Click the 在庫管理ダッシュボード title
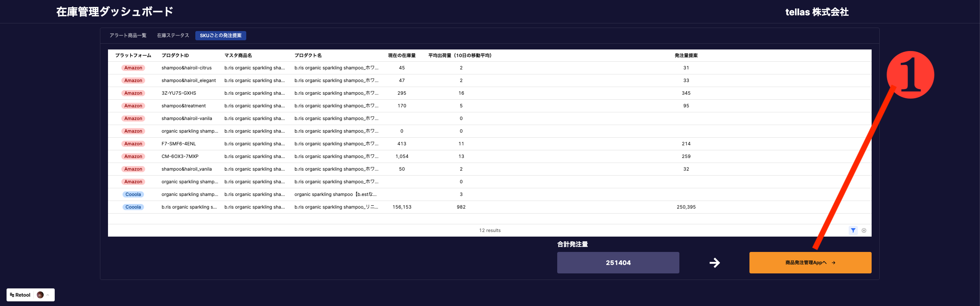 tap(115, 12)
